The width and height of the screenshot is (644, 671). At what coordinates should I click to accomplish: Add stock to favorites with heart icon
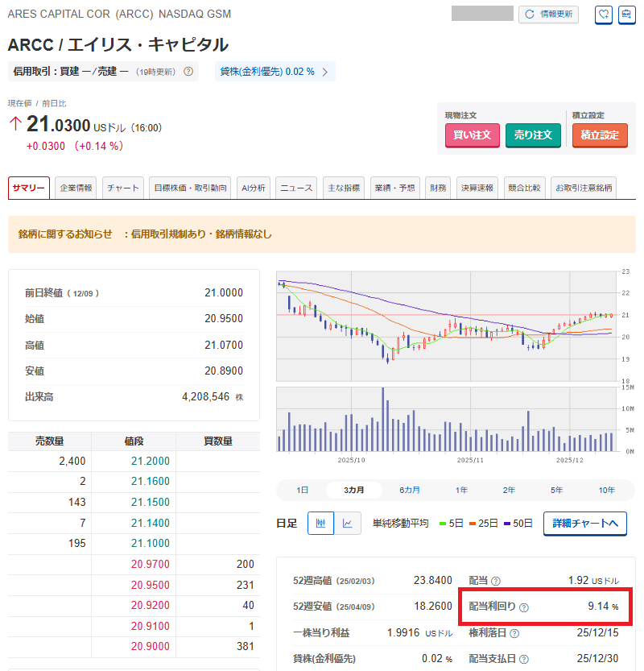pos(604,14)
